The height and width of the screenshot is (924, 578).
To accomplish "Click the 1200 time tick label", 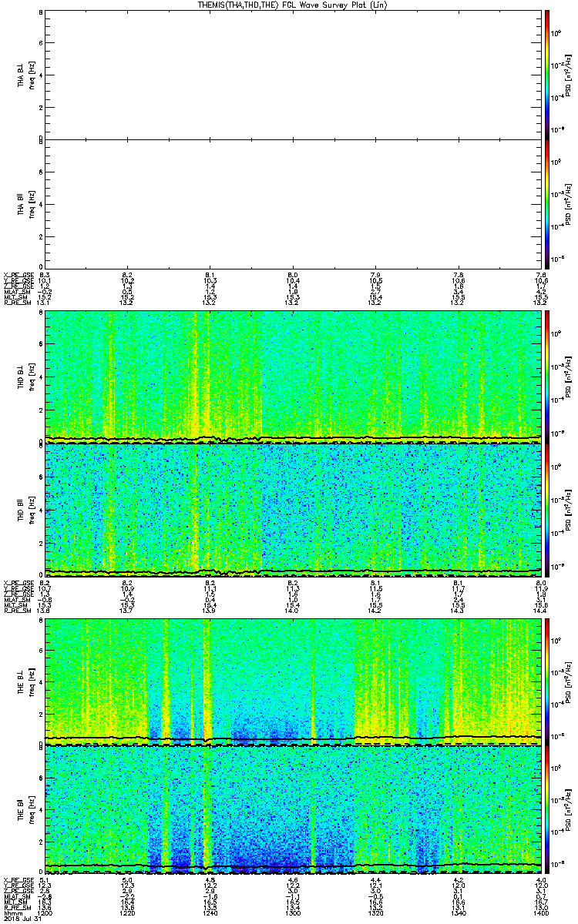I will (45, 912).
